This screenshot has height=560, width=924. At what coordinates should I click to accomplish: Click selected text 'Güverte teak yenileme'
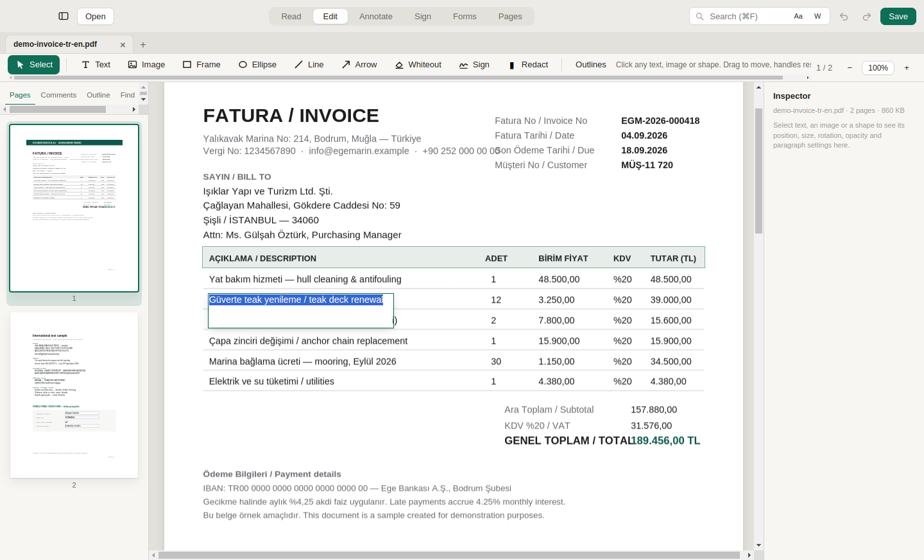(x=296, y=300)
